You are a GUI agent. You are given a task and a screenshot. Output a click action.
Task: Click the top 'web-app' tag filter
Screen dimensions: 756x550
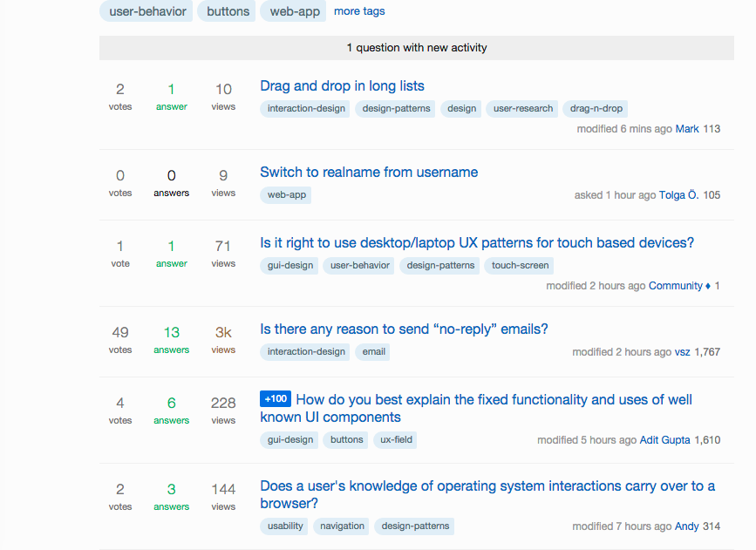point(293,11)
